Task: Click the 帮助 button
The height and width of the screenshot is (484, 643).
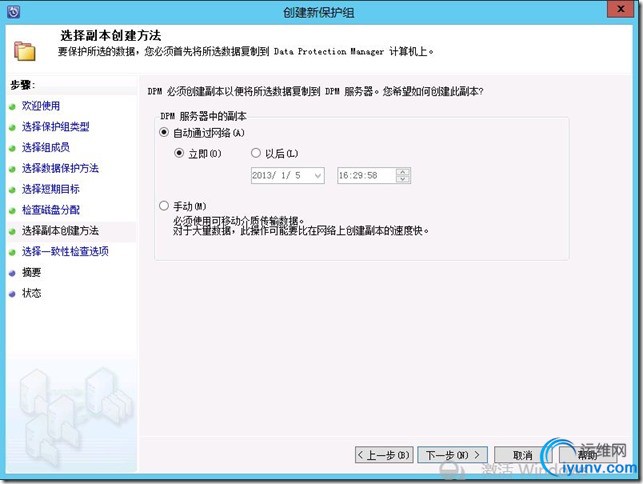Action: coord(586,455)
